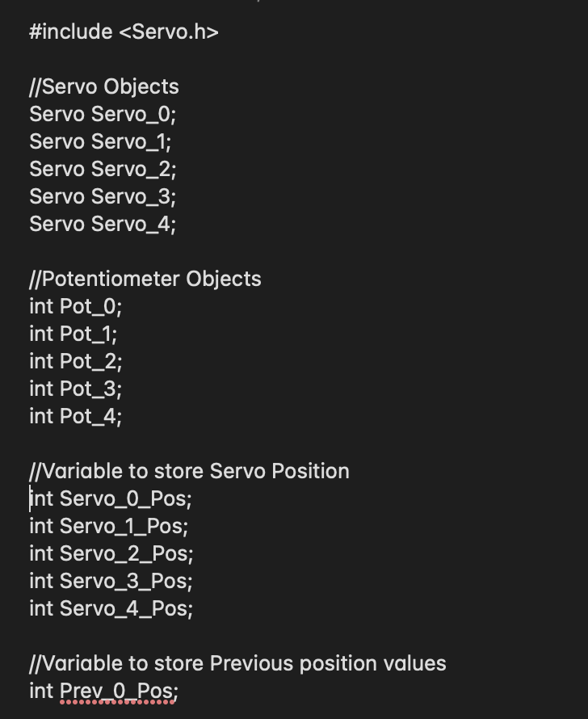Screen dimensions: 588x719
Task: Click the underlined Prev_0_Pos variable
Action: [116, 692]
